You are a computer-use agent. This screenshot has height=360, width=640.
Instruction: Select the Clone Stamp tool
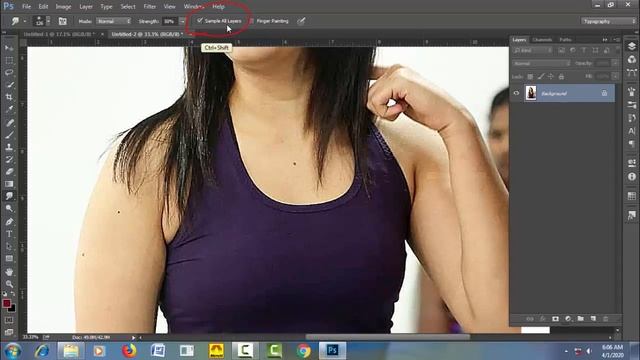pos(9,147)
